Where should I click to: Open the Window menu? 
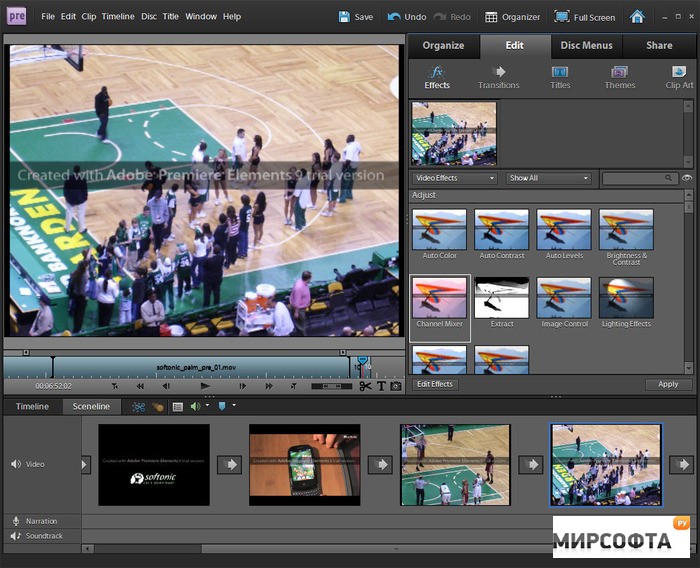(201, 17)
